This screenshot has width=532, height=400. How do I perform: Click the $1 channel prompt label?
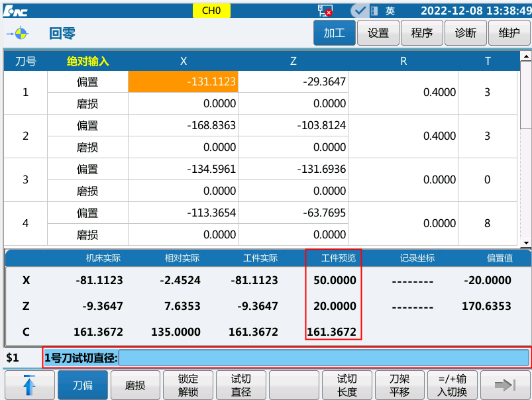(x=13, y=358)
